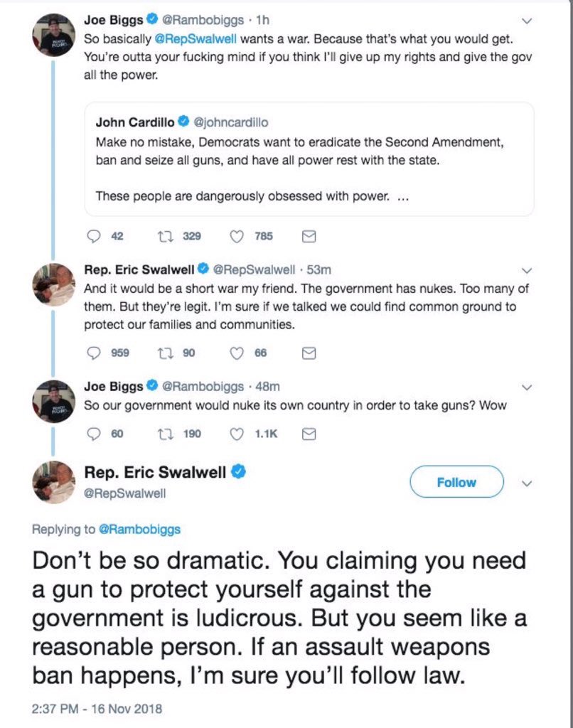The height and width of the screenshot is (728, 573).
Task: Send first Joe Biggs tweet via direct message
Action: [x=309, y=237]
